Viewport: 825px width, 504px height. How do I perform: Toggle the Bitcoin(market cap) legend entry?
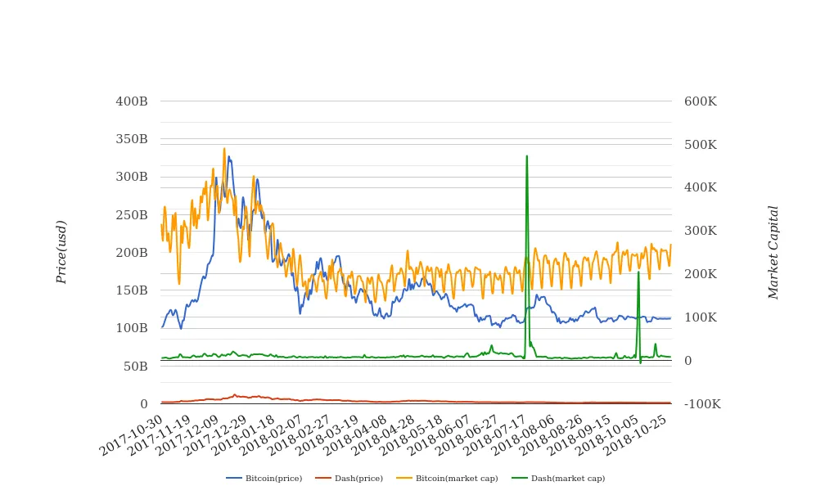click(x=447, y=478)
